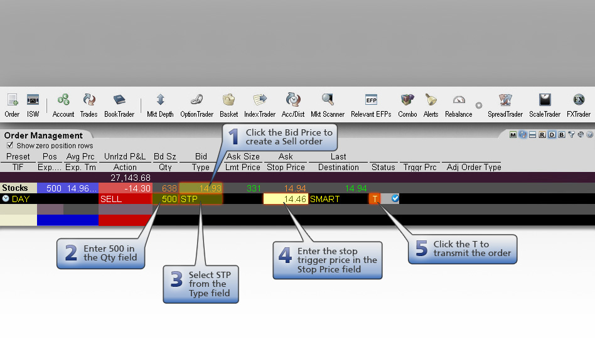Open the Combo order tool
This screenshot has width=595, height=364.
click(407, 105)
